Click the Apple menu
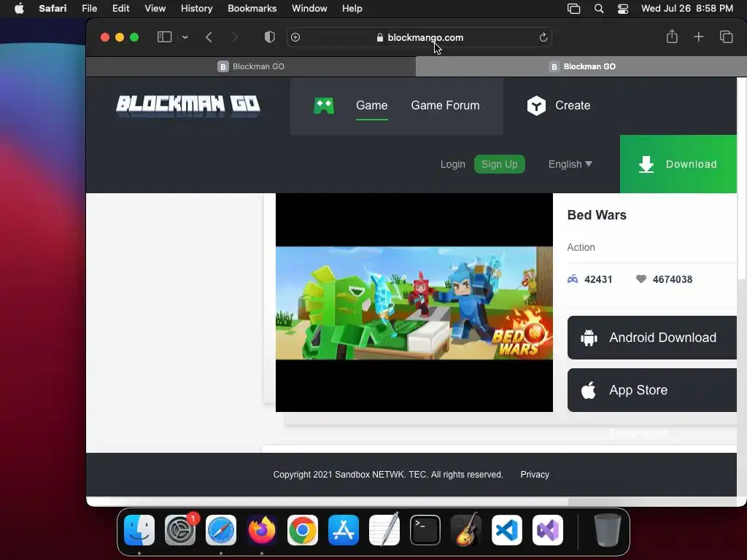 (19, 9)
